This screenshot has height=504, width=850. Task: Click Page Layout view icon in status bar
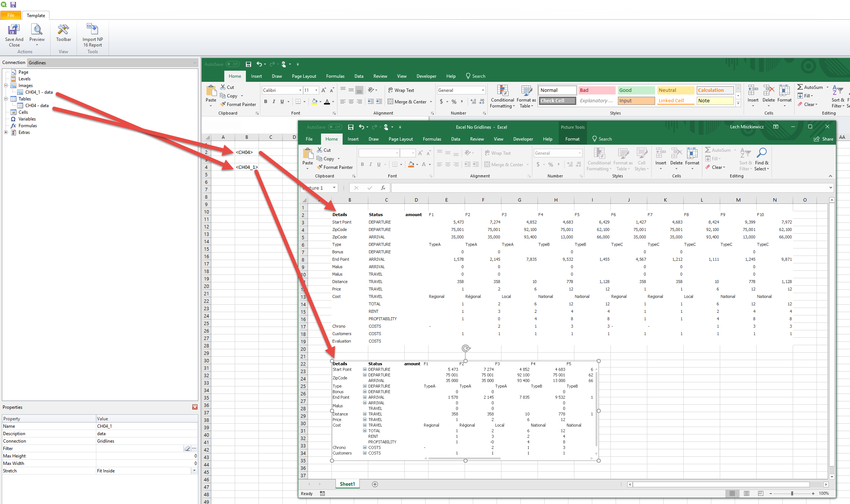747,493
